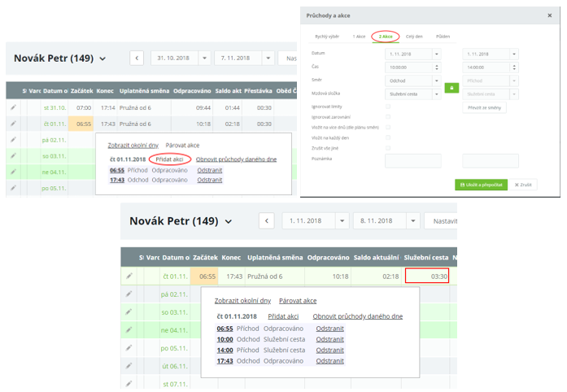Close the Průchody a akce dialog
The image size is (567, 392).
549,15
